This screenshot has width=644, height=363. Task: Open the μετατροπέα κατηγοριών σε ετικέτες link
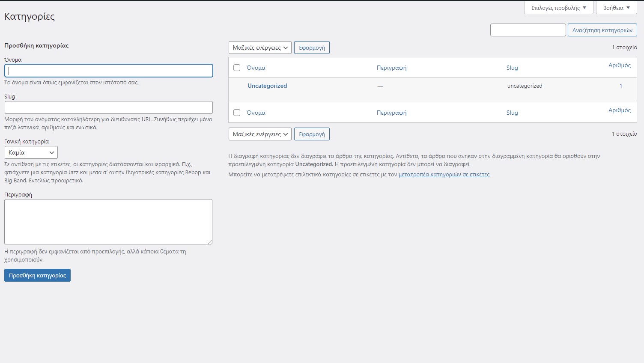point(444,175)
